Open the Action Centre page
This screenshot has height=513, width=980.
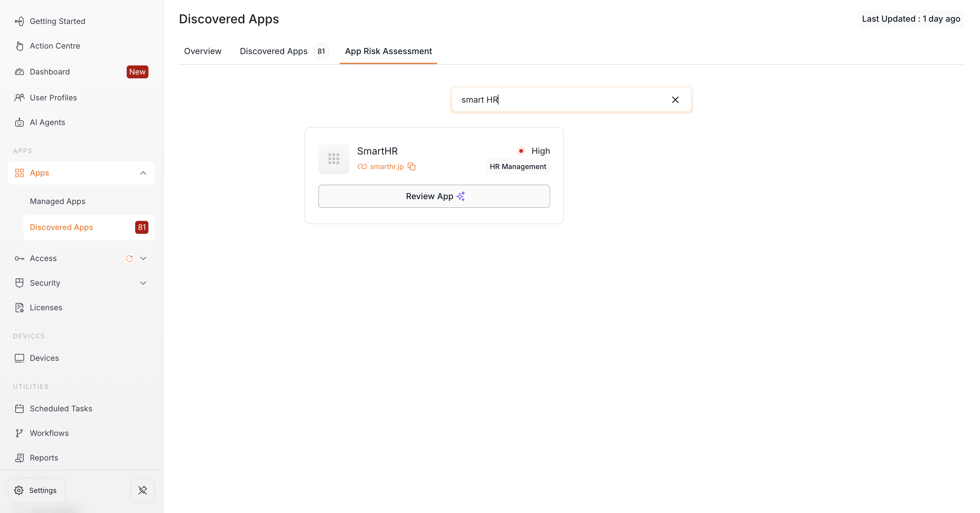click(x=55, y=46)
